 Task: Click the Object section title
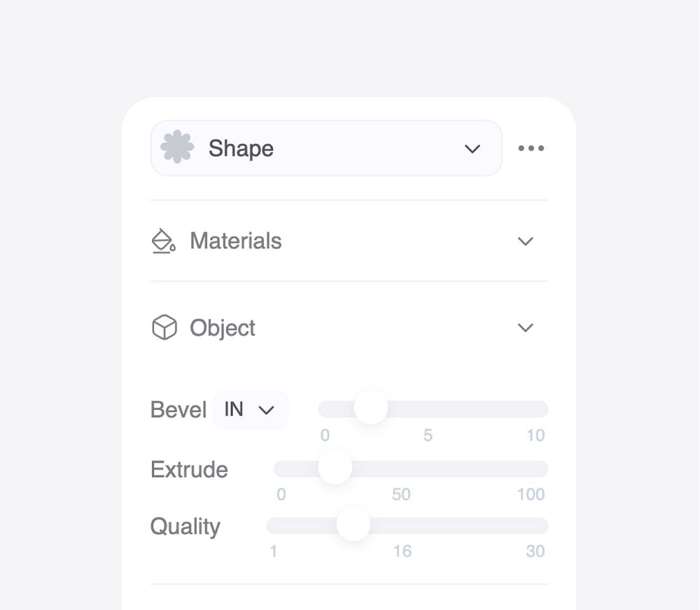(x=223, y=328)
